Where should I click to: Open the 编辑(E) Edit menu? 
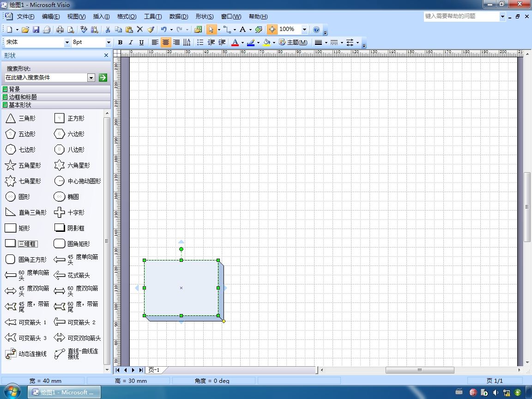[x=50, y=16]
